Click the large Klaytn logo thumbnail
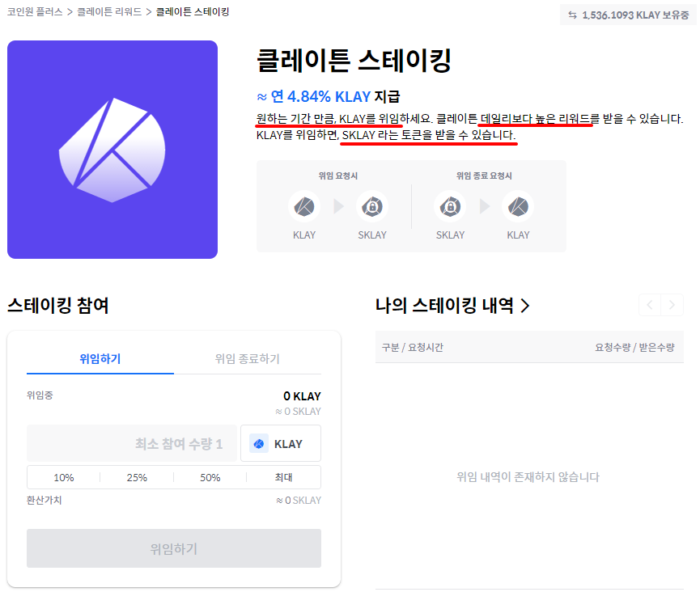The image size is (700, 592). point(112,150)
